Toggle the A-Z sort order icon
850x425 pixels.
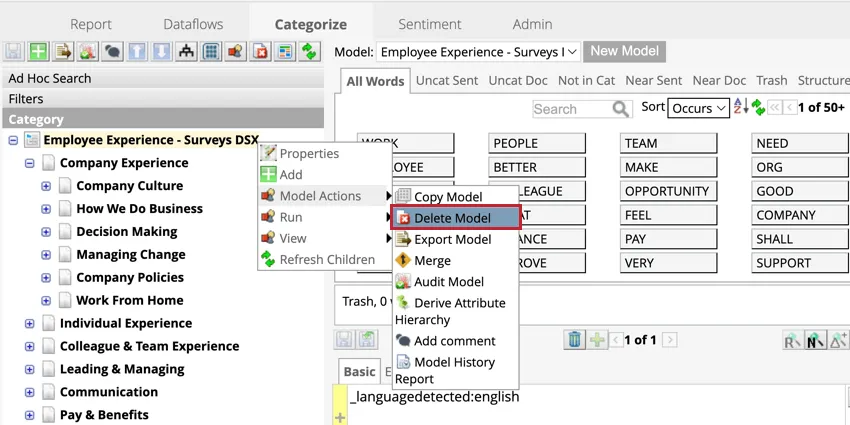click(741, 107)
